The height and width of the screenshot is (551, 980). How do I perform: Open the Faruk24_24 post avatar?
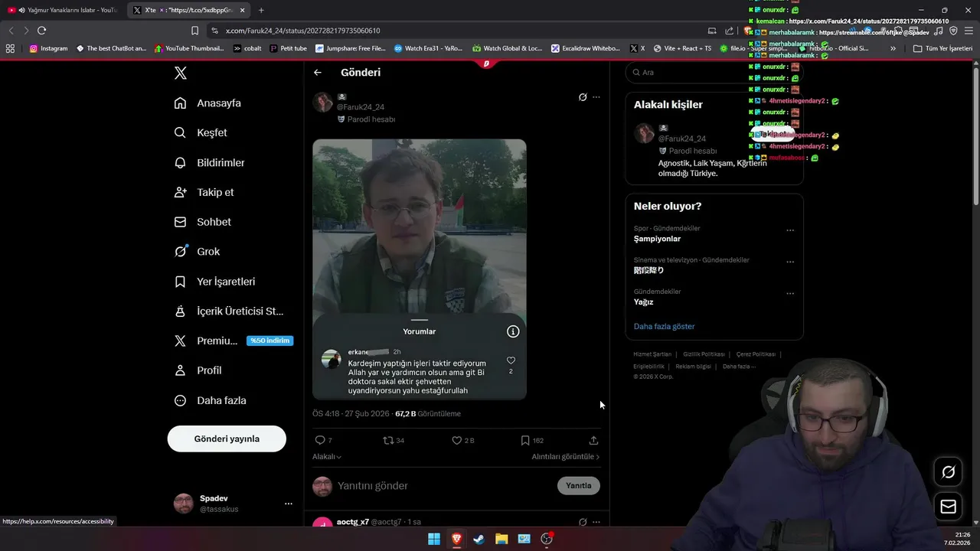coord(322,103)
